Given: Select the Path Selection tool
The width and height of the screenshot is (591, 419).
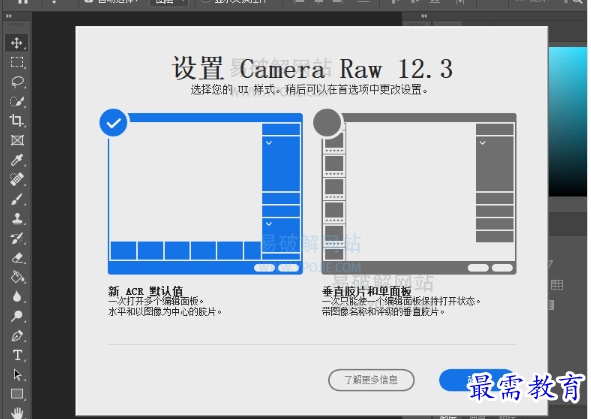Looking at the screenshot, I should point(17,375).
